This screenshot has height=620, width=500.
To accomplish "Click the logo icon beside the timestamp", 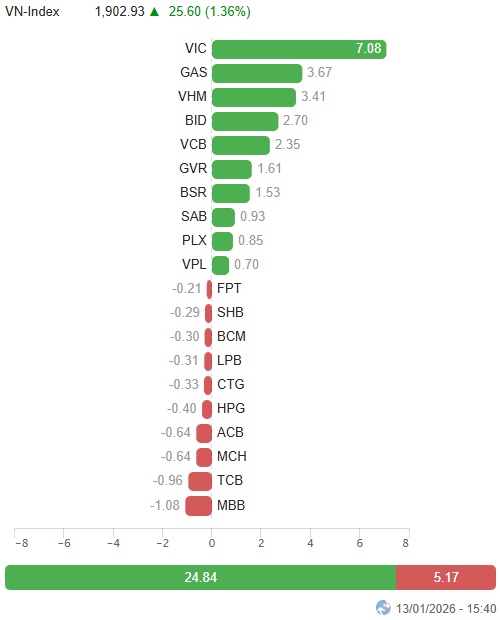I will (383, 607).
